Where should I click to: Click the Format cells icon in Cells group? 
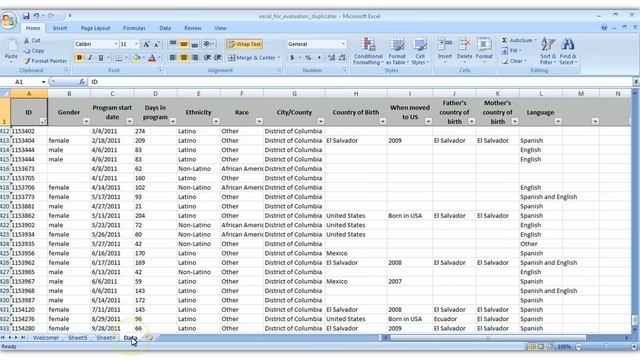(x=484, y=44)
